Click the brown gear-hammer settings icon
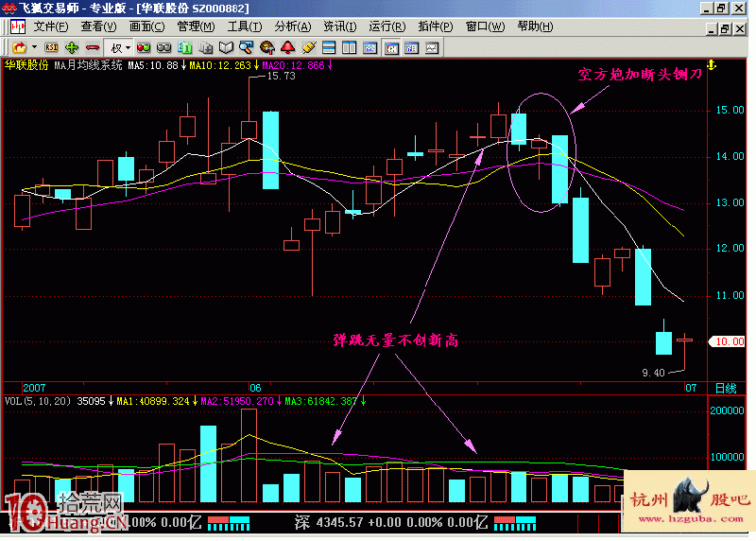This screenshot has height=541, width=756. point(267,48)
